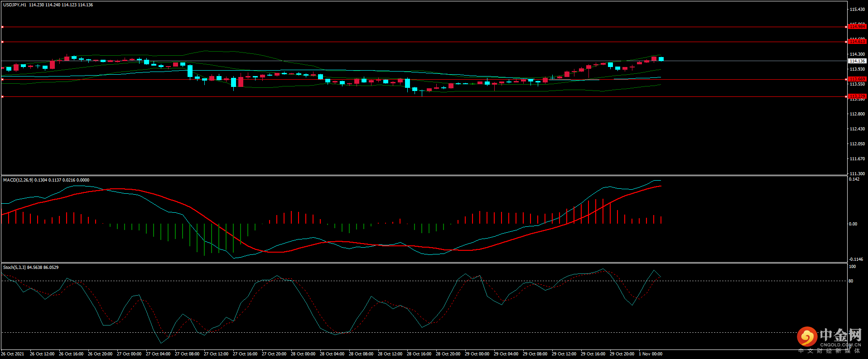Click the MACD(12,26,9) indicator label

(x=18, y=180)
